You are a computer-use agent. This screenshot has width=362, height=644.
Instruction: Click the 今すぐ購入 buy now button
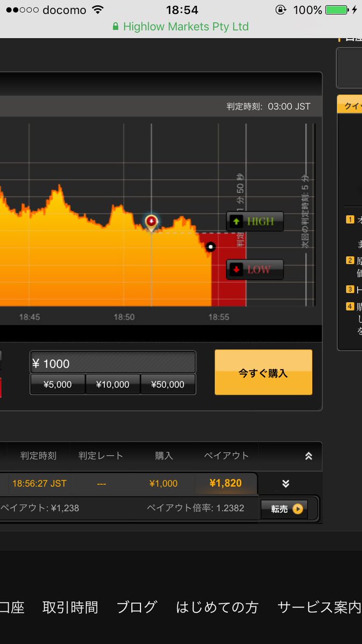point(263,372)
